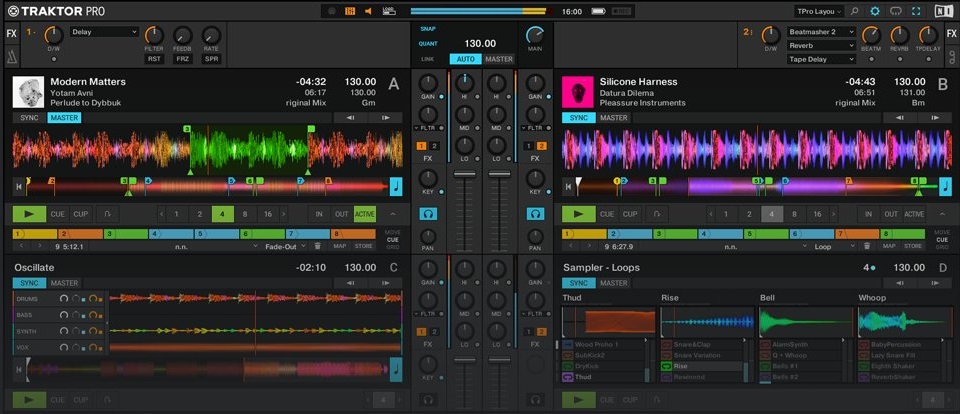Click the orange browser layout icon
This screenshot has width=960, height=414.
coord(350,11)
